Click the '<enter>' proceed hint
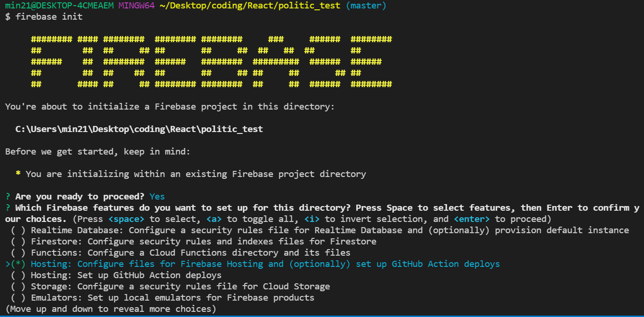 [472, 219]
